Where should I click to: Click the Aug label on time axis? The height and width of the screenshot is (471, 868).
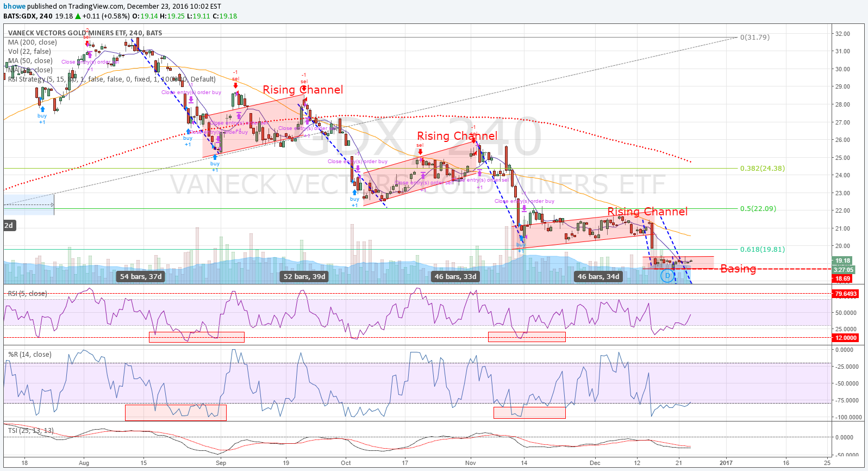[84, 463]
